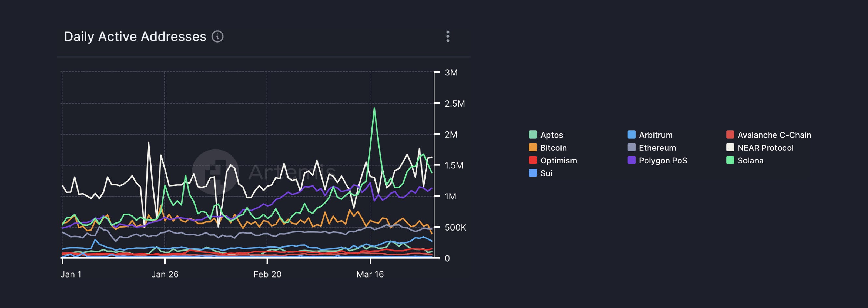
Task: Click the Aptos legend color swatch
Action: pyautogui.click(x=533, y=135)
